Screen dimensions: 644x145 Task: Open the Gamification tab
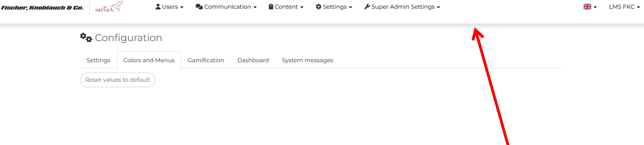206,60
